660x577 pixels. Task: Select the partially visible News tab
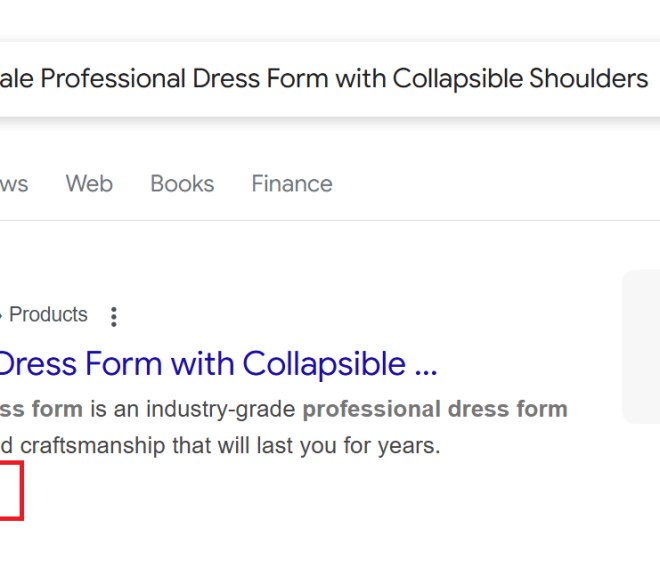pos(14,184)
